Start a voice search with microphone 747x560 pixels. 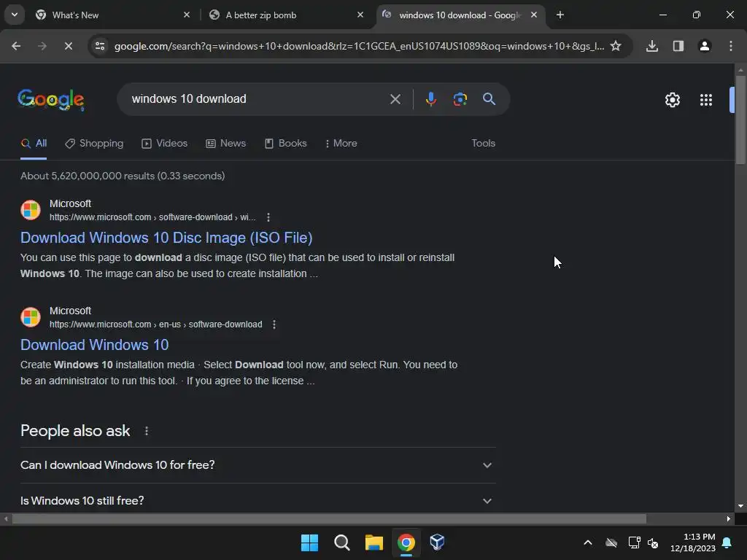[x=430, y=99]
